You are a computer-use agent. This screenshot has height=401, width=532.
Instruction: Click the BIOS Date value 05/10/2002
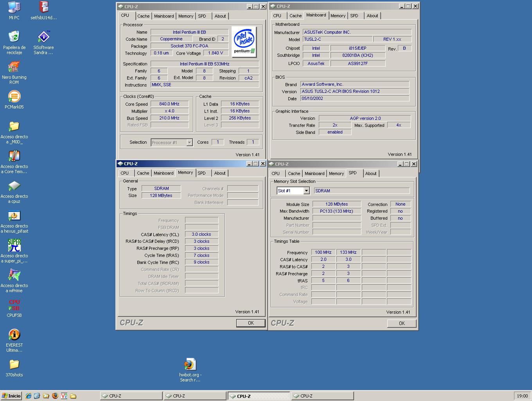[354, 98]
